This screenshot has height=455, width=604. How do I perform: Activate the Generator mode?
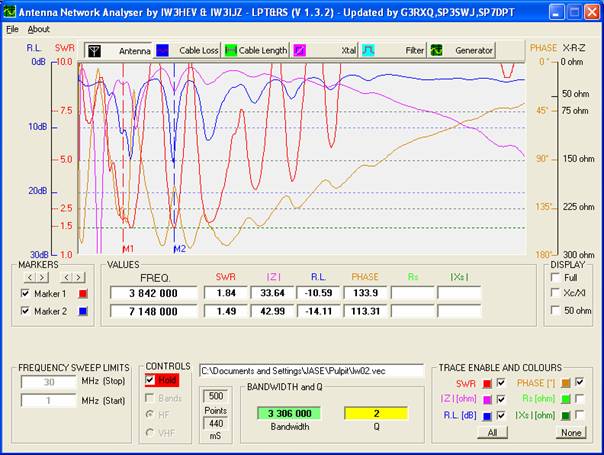(x=437, y=50)
